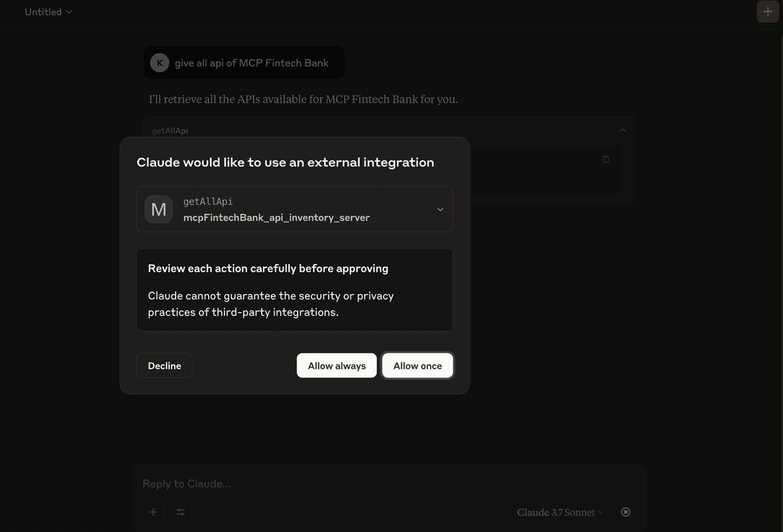Click the Allow once button
783x532 pixels.
(418, 366)
